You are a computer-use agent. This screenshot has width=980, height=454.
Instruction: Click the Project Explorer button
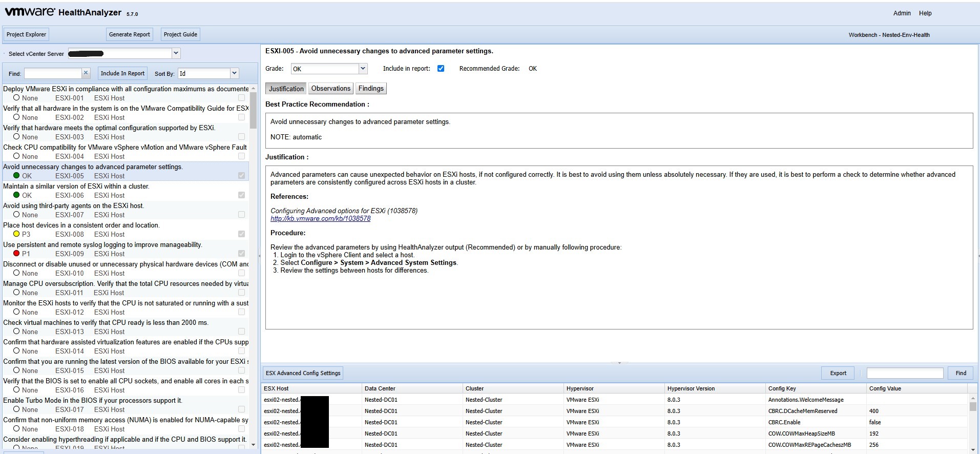click(x=26, y=34)
